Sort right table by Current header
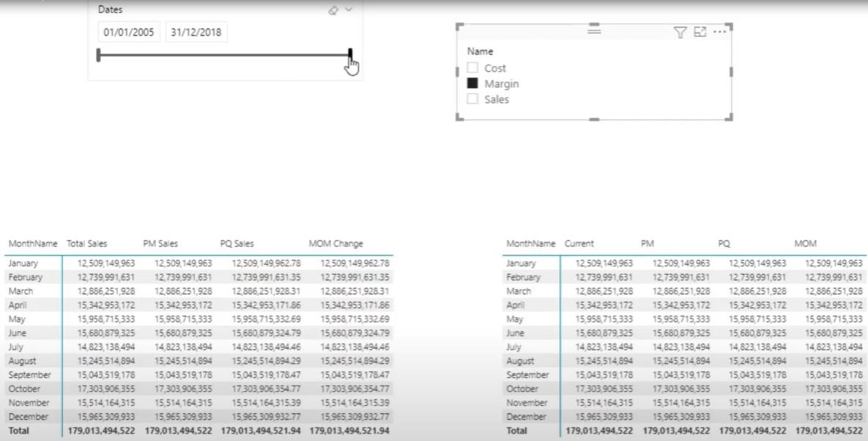 point(579,243)
